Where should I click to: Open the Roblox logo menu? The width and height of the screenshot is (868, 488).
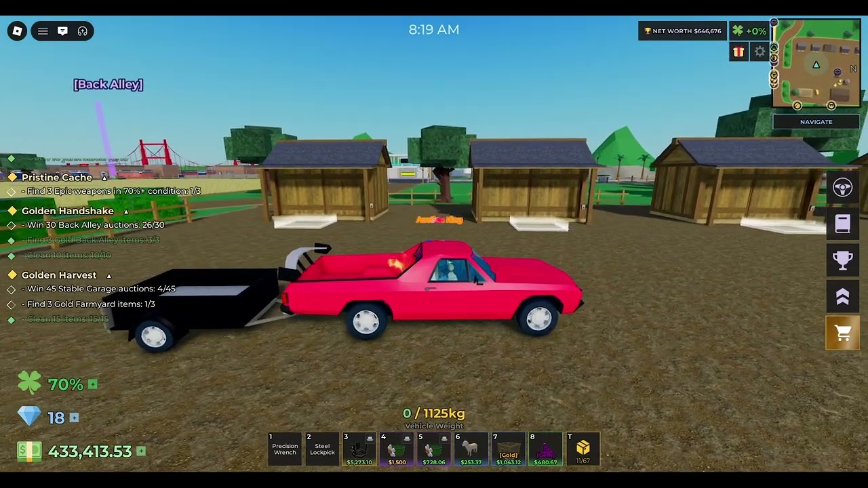pyautogui.click(x=18, y=31)
